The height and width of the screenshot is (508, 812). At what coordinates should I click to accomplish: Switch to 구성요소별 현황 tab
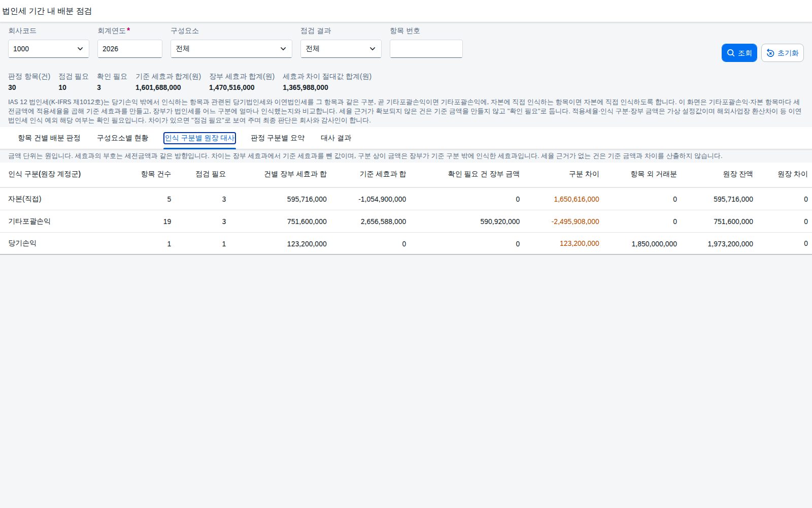coord(123,138)
